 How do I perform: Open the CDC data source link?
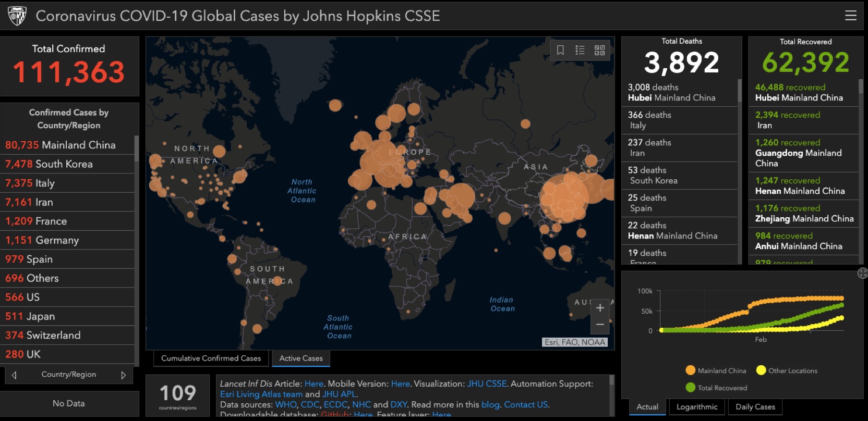tap(310, 405)
